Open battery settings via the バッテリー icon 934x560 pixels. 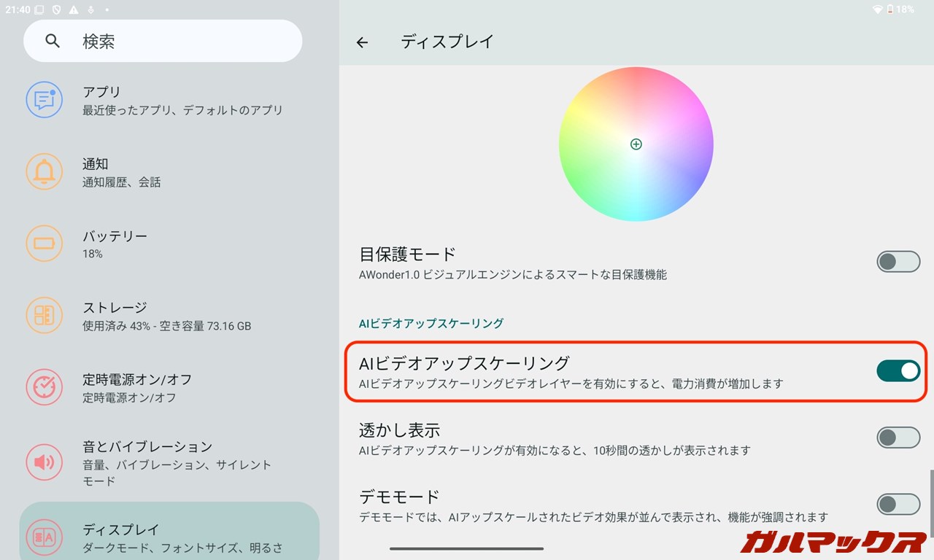(x=45, y=244)
